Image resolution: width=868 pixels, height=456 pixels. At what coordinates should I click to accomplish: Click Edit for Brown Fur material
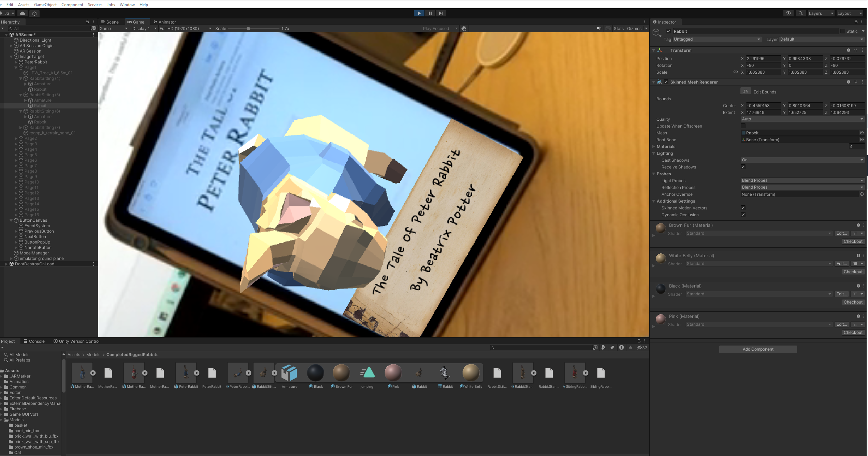[841, 233]
